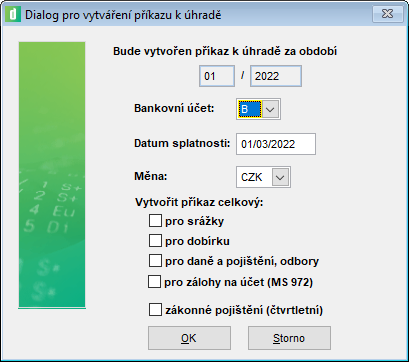The width and height of the screenshot is (409, 362).
Task: Toggle 'pro zálohy na účet (MS 972)' checkbox
Action: click(x=154, y=282)
